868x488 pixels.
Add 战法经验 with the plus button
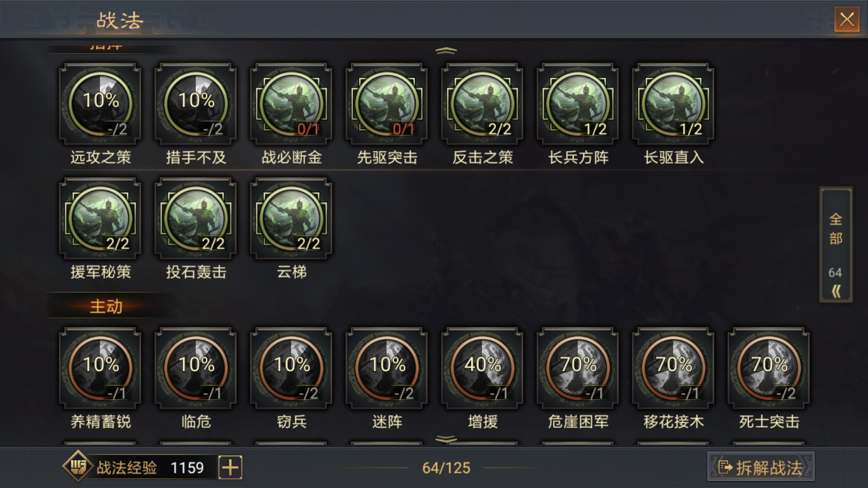pyautogui.click(x=230, y=467)
